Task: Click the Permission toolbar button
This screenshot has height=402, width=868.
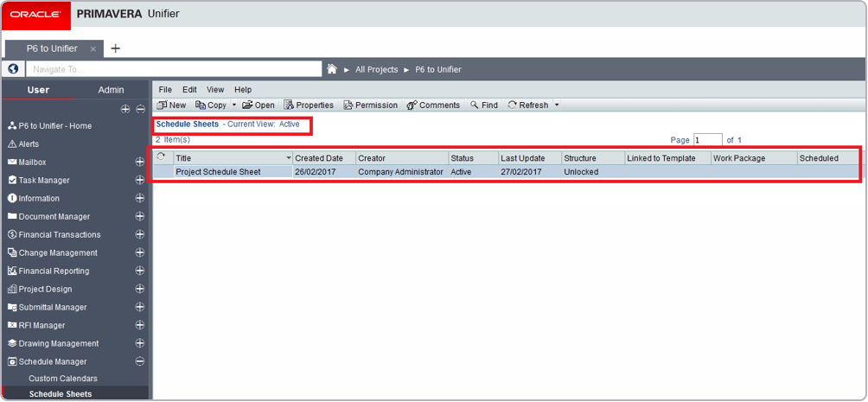Action: tap(371, 105)
